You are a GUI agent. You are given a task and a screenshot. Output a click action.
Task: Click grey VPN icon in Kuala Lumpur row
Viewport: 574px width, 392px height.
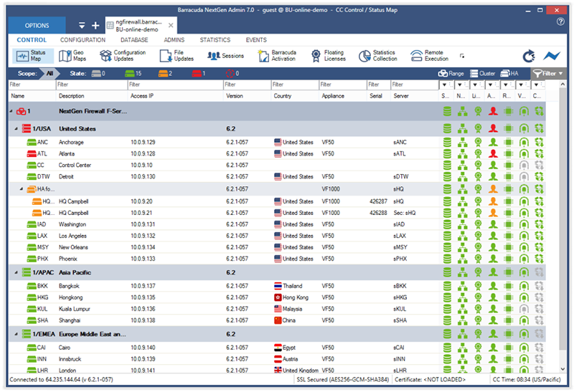point(524,309)
